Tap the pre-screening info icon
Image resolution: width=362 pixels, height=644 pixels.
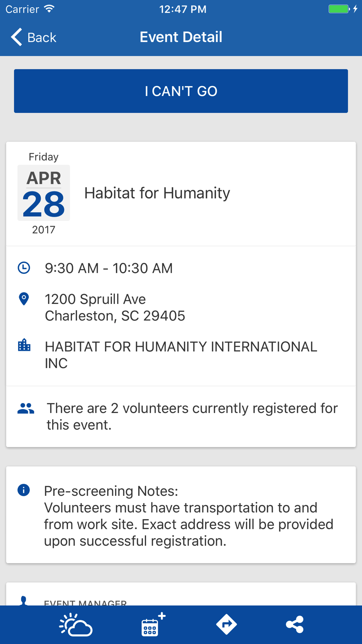tap(24, 490)
